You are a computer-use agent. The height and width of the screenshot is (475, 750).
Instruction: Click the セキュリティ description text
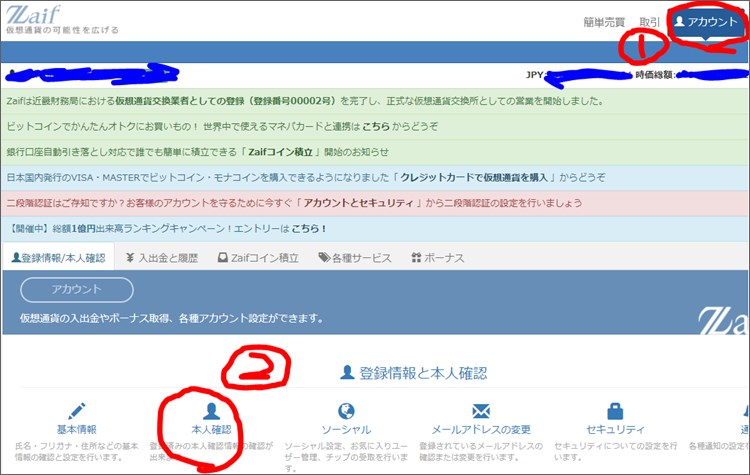pos(615,452)
